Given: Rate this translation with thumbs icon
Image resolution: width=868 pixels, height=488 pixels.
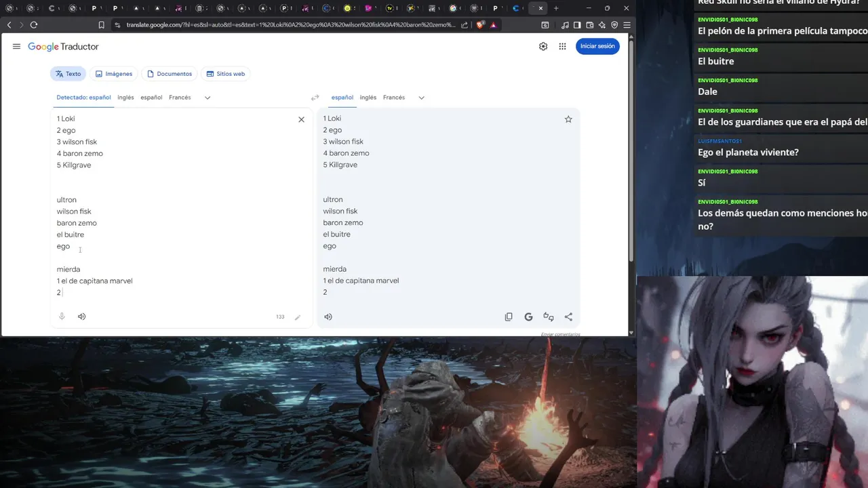Looking at the screenshot, I should (x=549, y=317).
